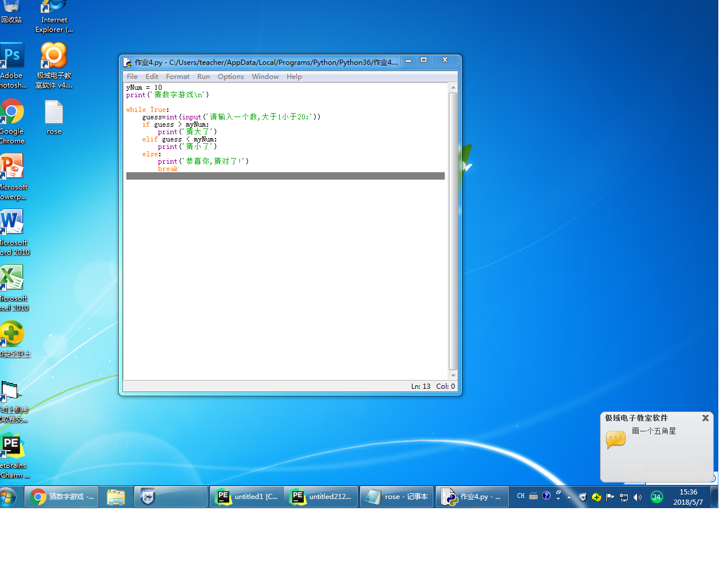Switch to untitled1 PyCharm taskbar window
The image size is (728, 582).
pos(247,497)
